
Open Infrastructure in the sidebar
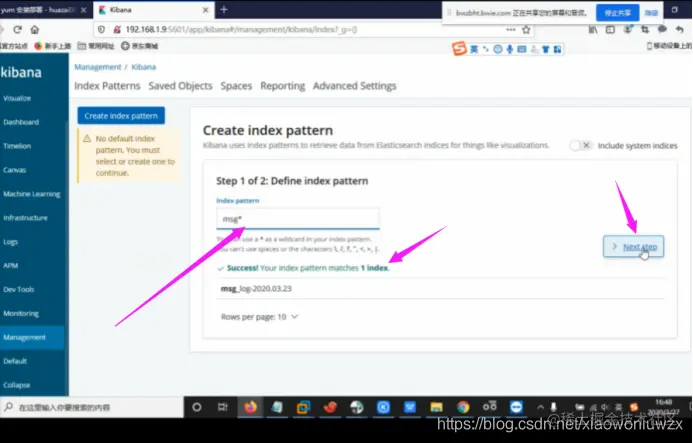(x=25, y=218)
